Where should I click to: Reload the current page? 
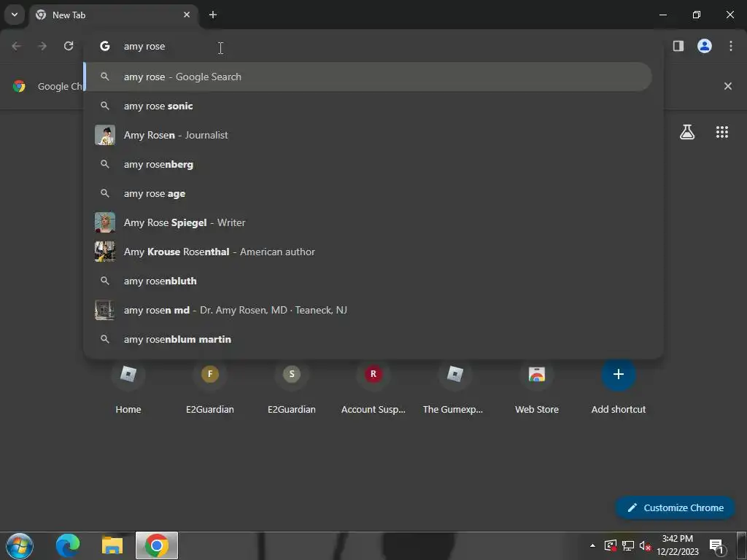[69, 46]
